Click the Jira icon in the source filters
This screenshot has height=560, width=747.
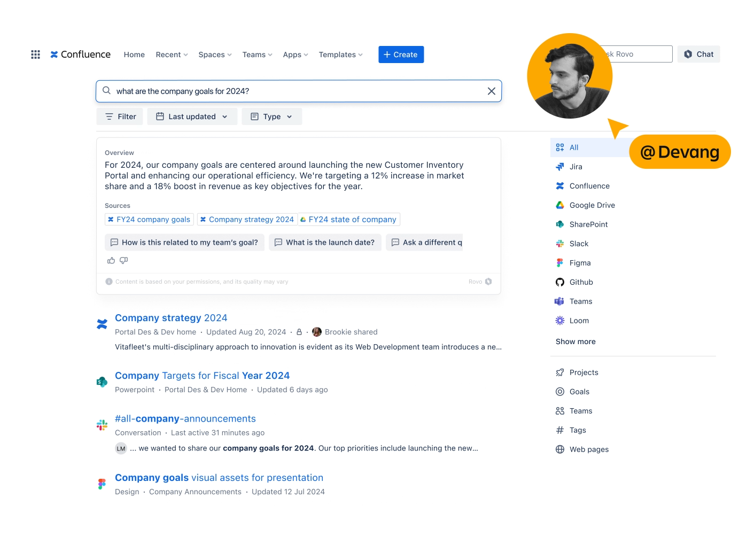(x=560, y=167)
